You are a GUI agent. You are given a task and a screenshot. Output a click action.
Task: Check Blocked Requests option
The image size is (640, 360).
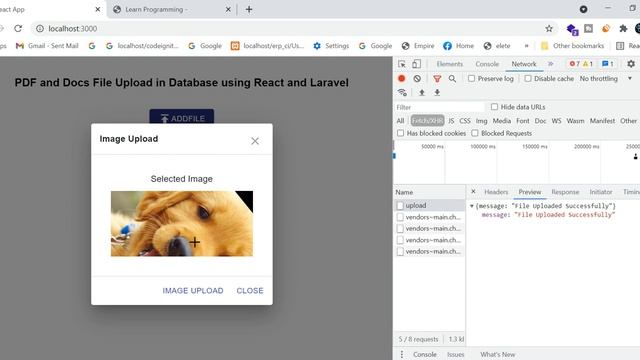tap(475, 133)
